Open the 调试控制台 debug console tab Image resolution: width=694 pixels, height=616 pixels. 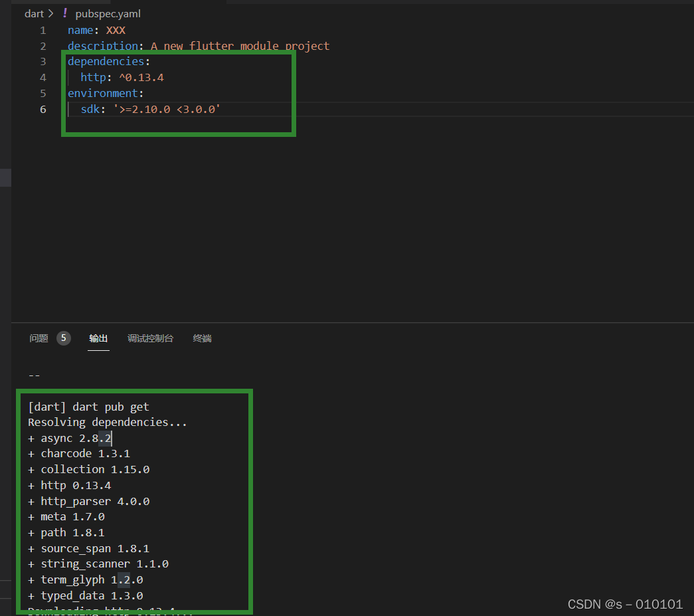[151, 338]
